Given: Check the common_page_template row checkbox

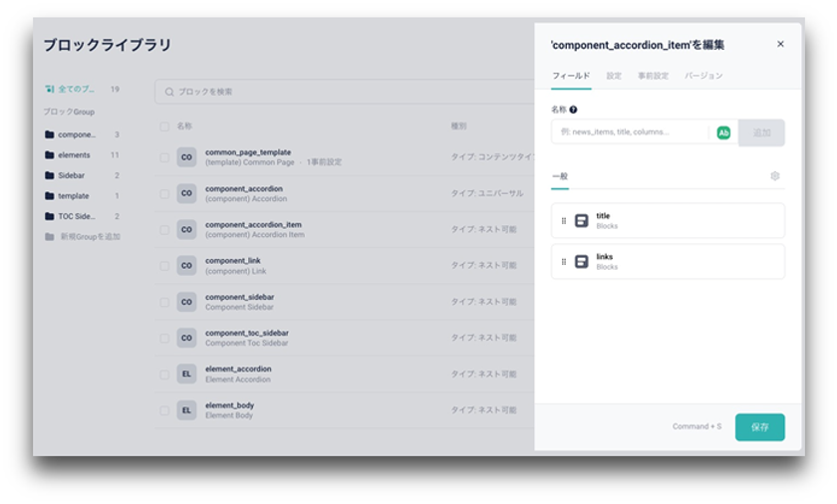Looking at the screenshot, I should coord(164,157).
